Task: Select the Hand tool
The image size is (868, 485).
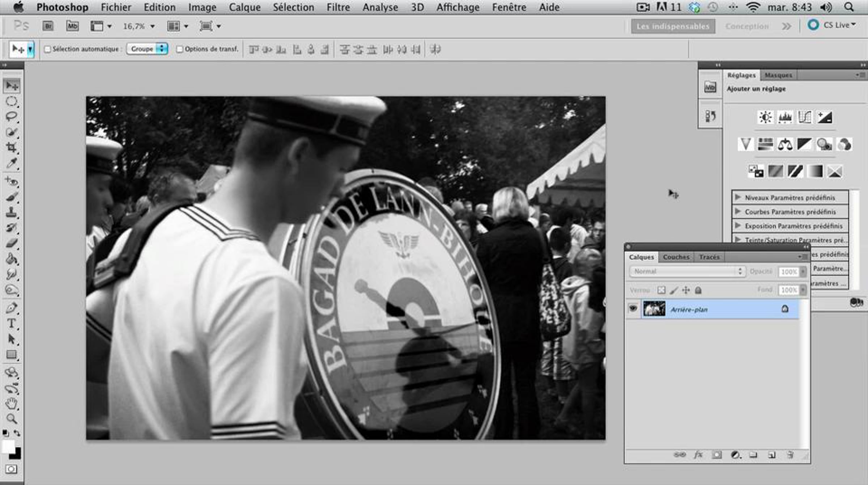Action: (x=11, y=403)
